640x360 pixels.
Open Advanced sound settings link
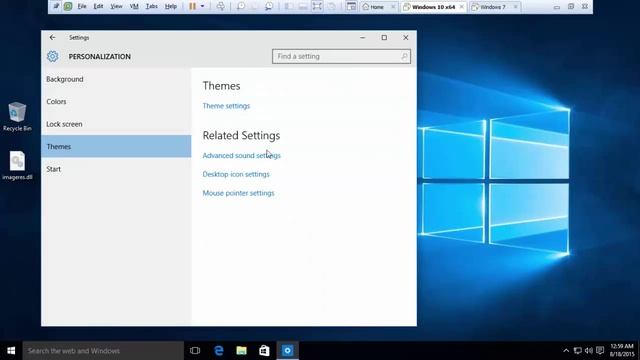pos(242,156)
